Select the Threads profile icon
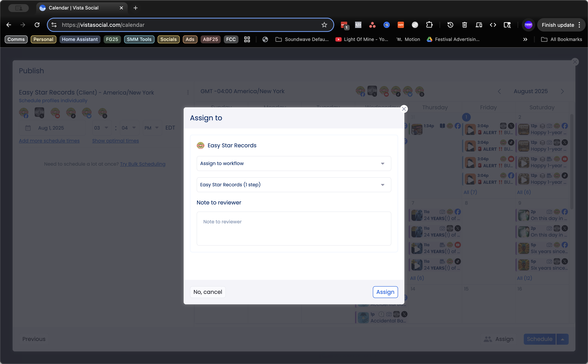Screen dimensions: 588x364 (x=103, y=113)
